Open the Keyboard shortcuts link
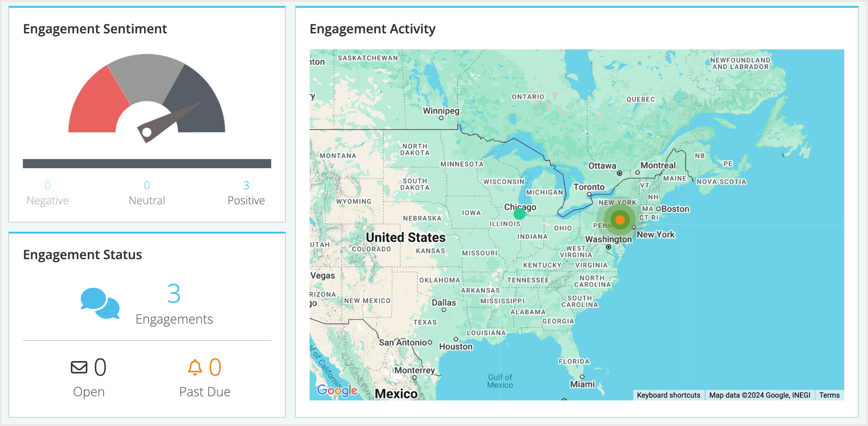The width and height of the screenshot is (868, 426). click(669, 395)
